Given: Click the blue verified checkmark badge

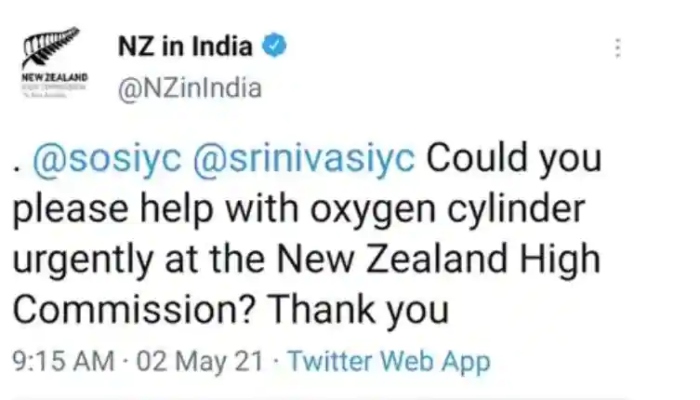Looking at the screenshot, I should [274, 45].
